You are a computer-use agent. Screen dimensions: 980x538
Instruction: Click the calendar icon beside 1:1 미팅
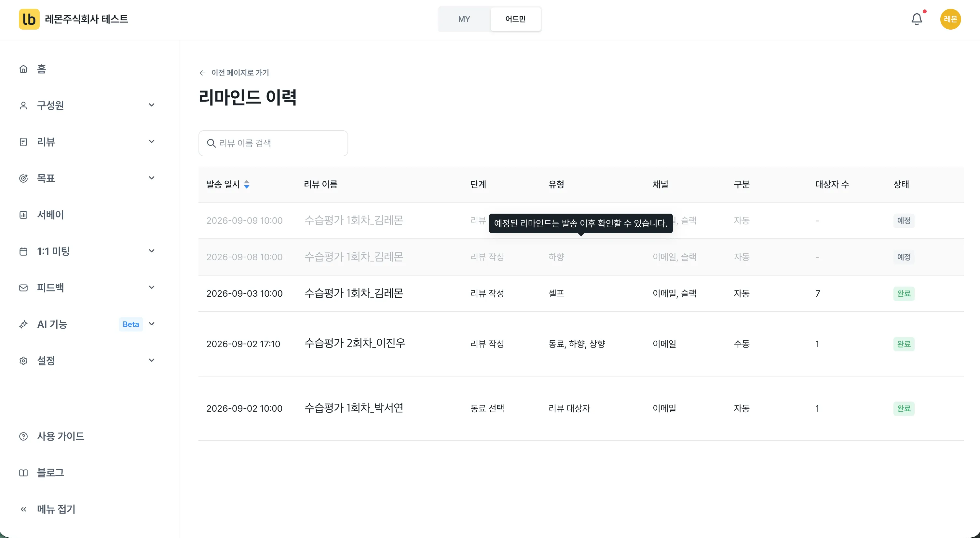[x=23, y=251]
